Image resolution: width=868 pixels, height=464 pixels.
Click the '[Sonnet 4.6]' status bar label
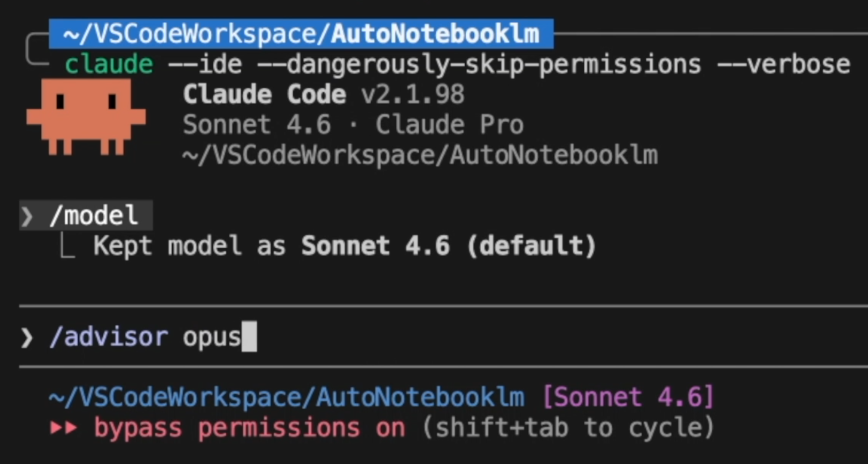628,397
